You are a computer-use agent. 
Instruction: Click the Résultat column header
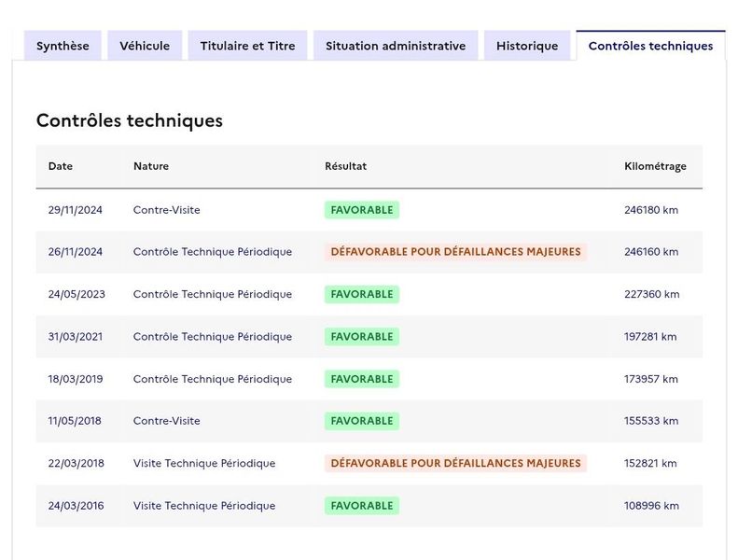(x=345, y=166)
